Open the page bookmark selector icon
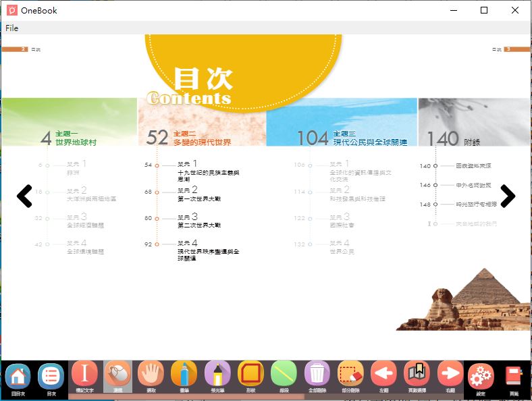532x401 pixels. coord(417,375)
